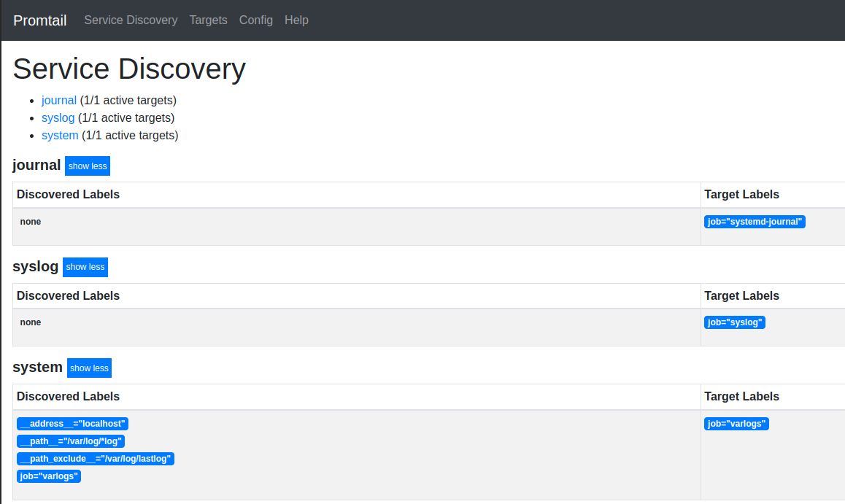This screenshot has width=845, height=504.
Task: Click the job="systemd-journal" target label
Action: [755, 222]
